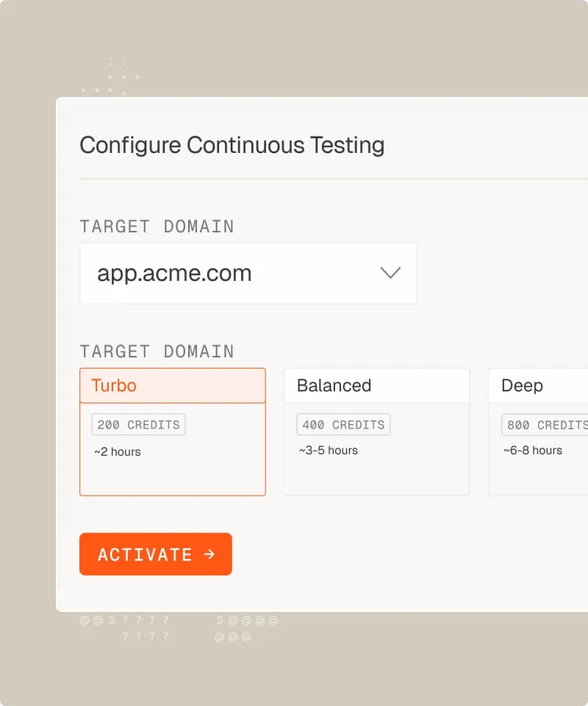The height and width of the screenshot is (706, 588).
Task: Click the Configure Continuous Testing heading
Action: click(232, 146)
